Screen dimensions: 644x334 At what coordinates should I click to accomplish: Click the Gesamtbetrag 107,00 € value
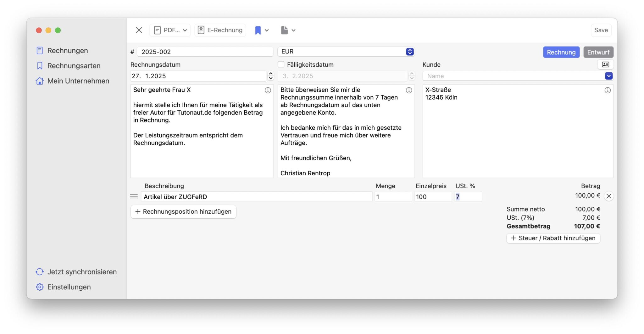(587, 226)
